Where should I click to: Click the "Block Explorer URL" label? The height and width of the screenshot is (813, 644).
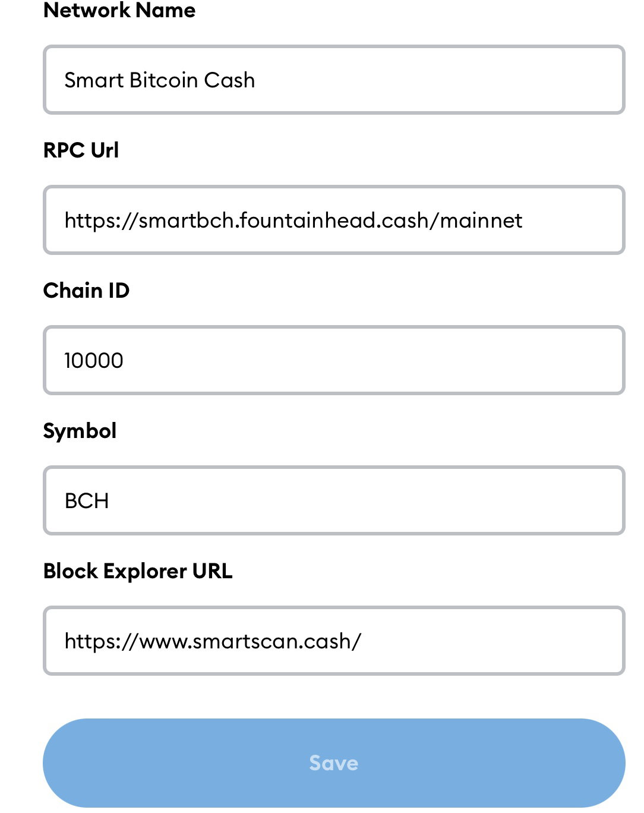[x=138, y=571]
